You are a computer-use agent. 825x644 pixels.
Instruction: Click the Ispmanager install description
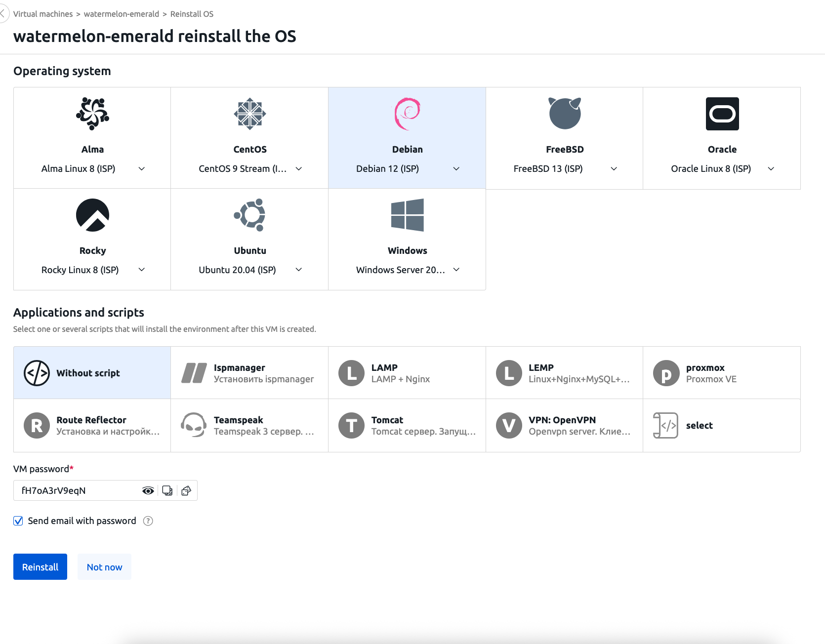tap(264, 379)
